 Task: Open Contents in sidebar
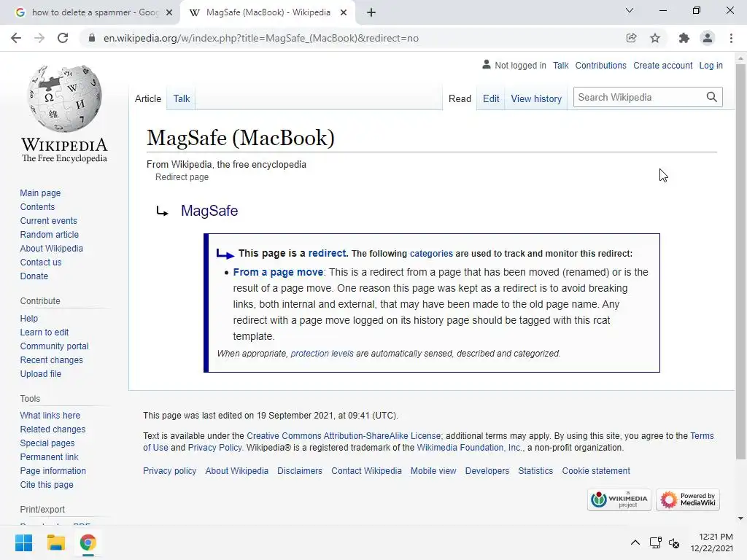pos(37,206)
